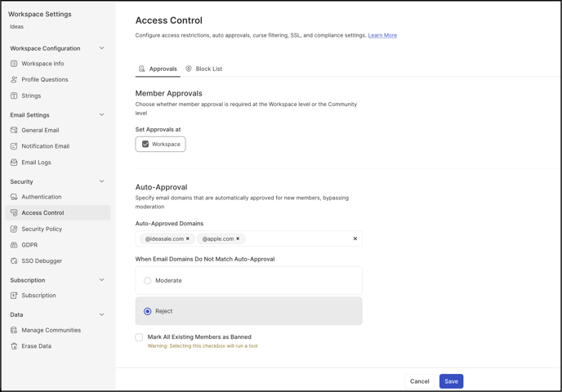Image resolution: width=562 pixels, height=392 pixels.
Task: Collapse the Email Settings section chevron
Action: [102, 114]
